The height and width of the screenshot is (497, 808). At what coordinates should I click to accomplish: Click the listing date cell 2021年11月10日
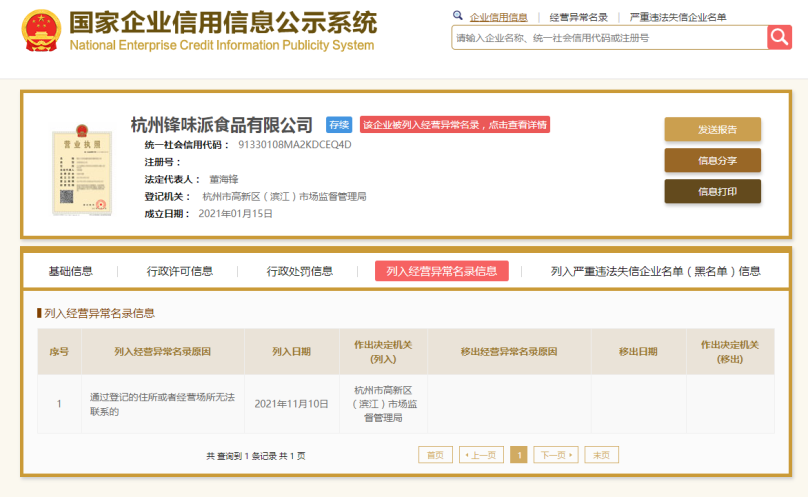tap(292, 404)
